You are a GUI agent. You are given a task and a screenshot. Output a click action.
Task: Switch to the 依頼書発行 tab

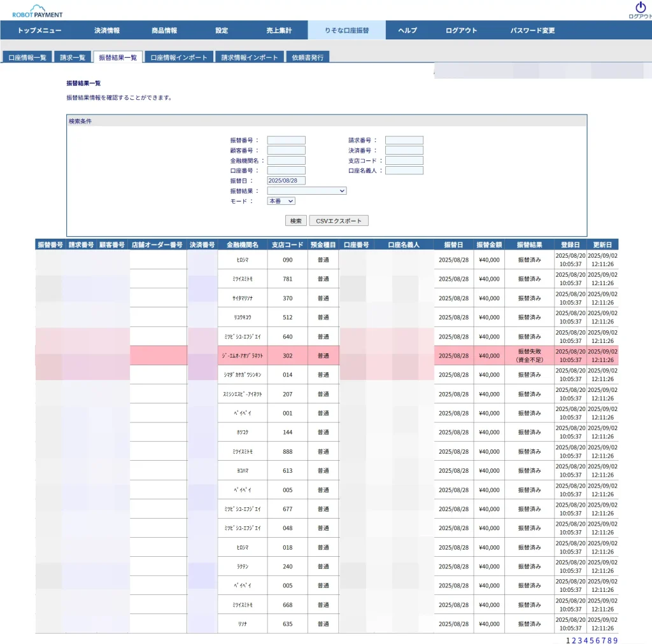coord(308,57)
